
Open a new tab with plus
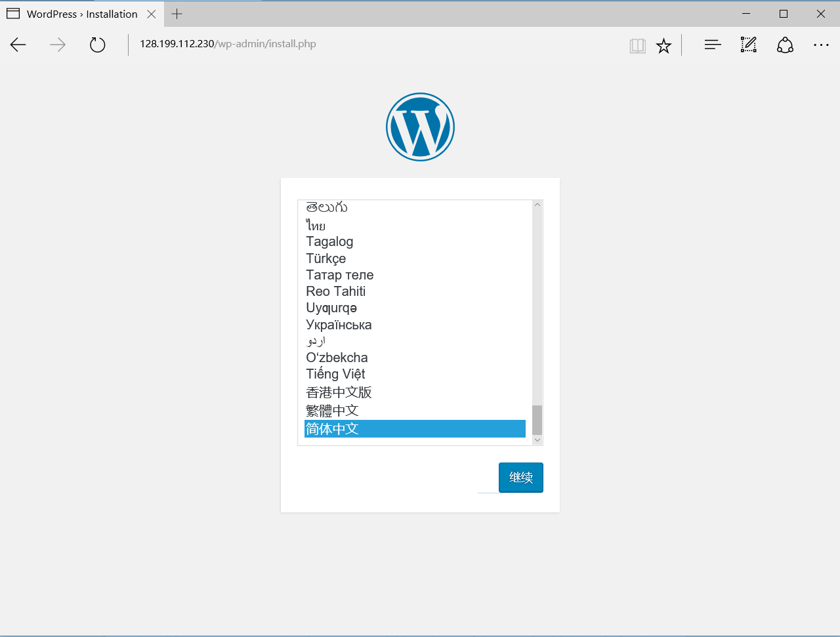[x=177, y=14]
